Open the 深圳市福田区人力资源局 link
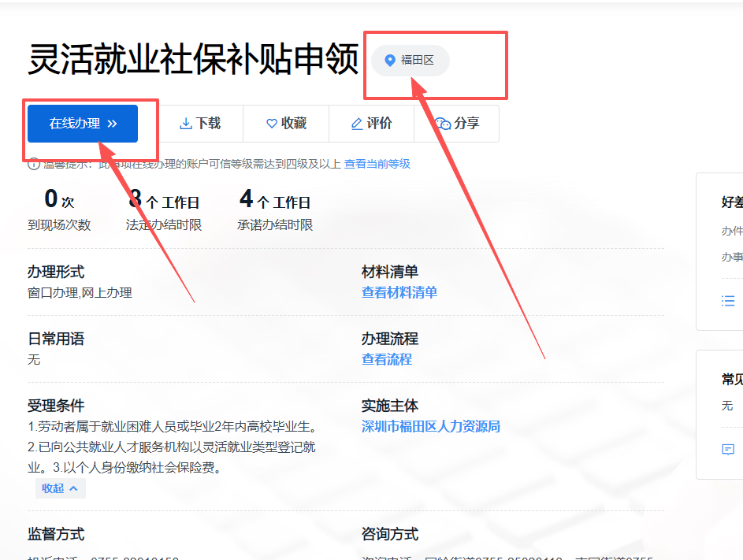The width and height of the screenshot is (743, 560). [x=431, y=426]
